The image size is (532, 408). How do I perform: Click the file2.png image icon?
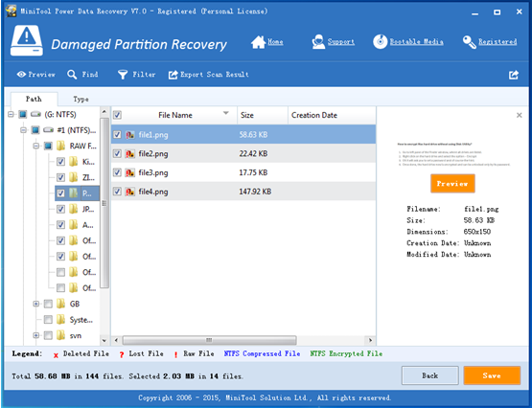tap(130, 154)
